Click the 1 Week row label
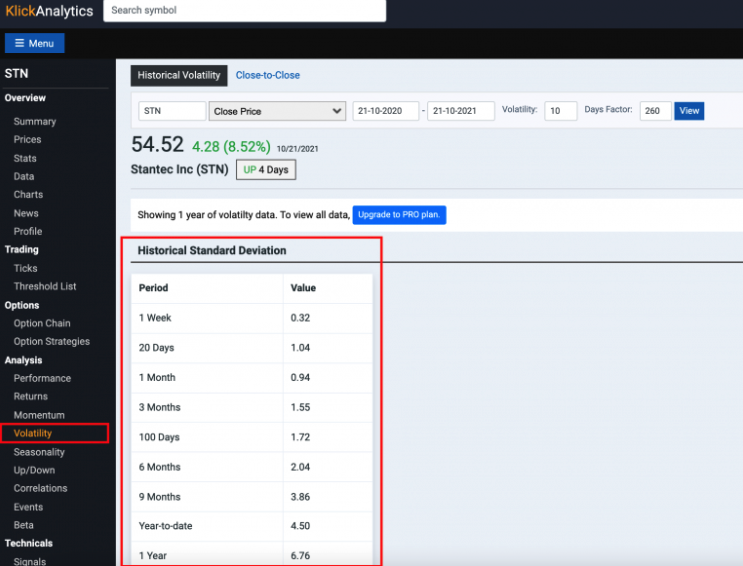 point(155,318)
